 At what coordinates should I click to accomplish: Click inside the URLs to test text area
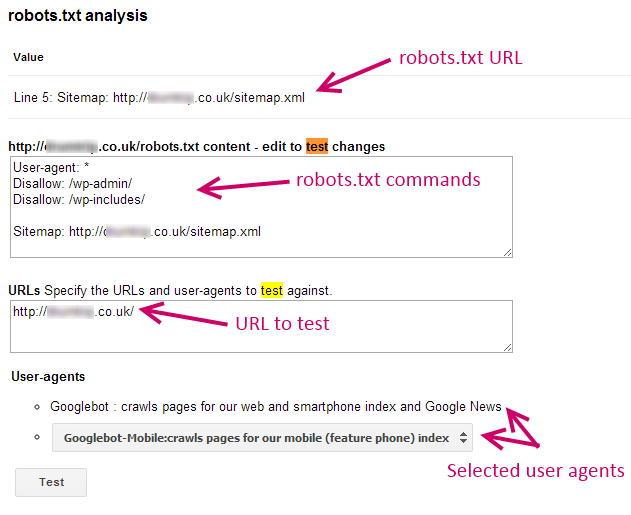click(261, 326)
